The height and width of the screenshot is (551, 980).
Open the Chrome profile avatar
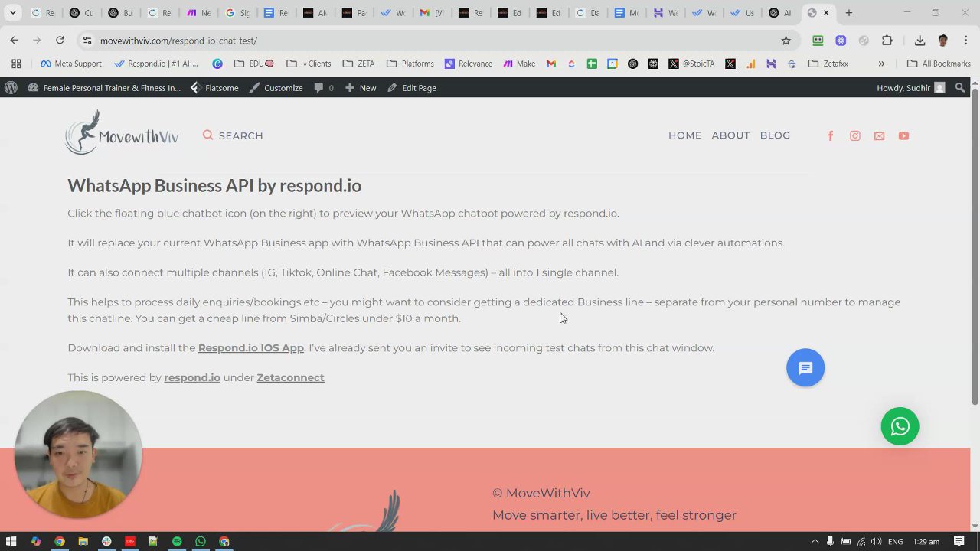(943, 41)
